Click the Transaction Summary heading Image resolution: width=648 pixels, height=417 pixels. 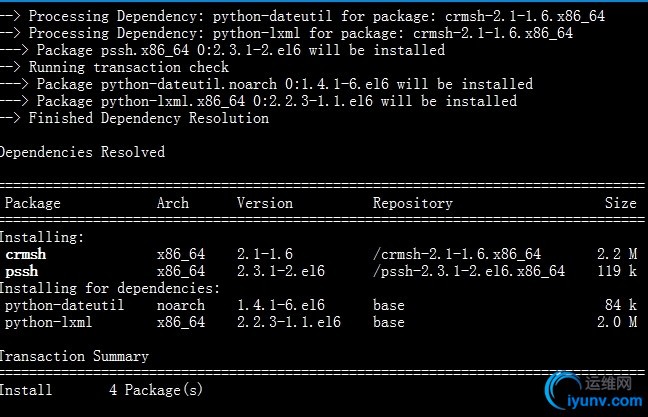pos(75,356)
